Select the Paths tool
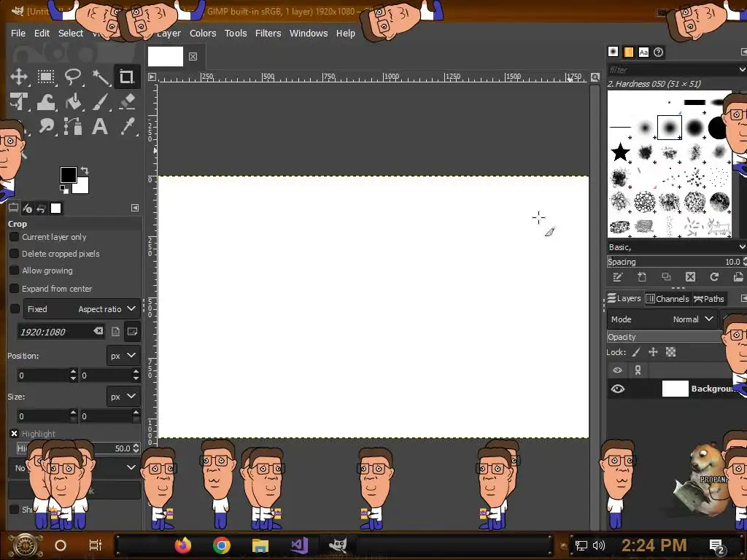The width and height of the screenshot is (747, 560). point(73,127)
